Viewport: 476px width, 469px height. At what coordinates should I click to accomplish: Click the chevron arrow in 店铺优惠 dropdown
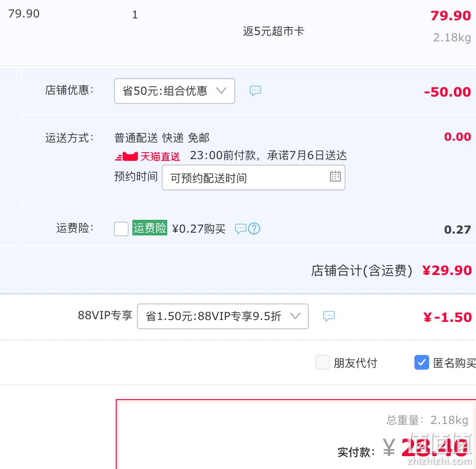[x=221, y=91]
